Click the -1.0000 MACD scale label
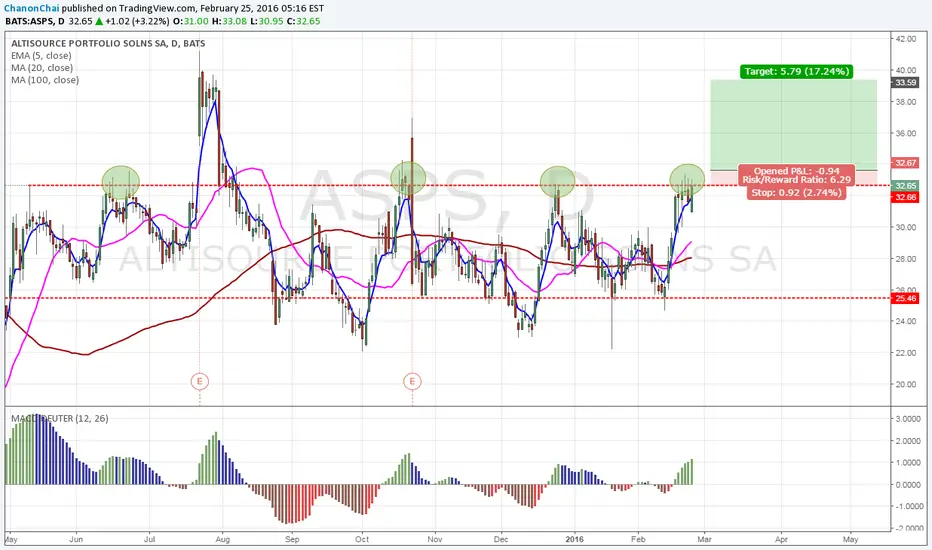This screenshot has width=932, height=550. (908, 506)
